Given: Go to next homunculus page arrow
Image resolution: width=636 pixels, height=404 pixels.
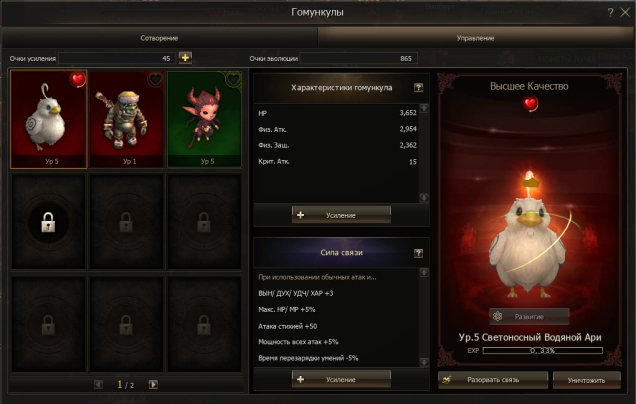Looking at the screenshot, I should click(153, 384).
